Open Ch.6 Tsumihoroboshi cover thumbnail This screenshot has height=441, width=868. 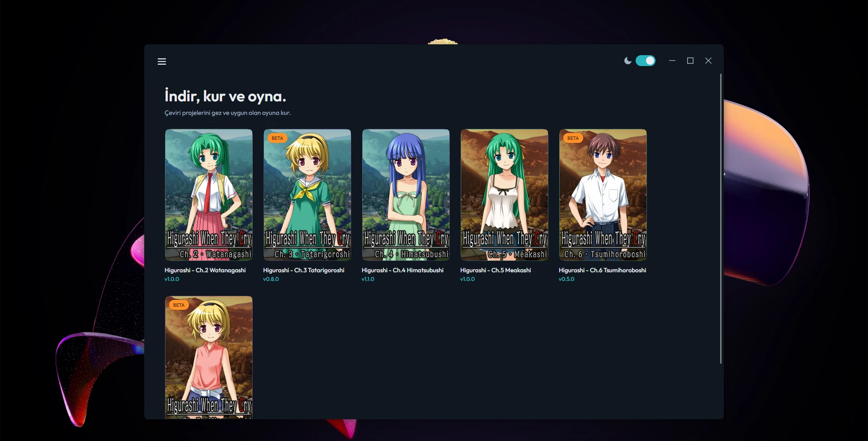603,195
